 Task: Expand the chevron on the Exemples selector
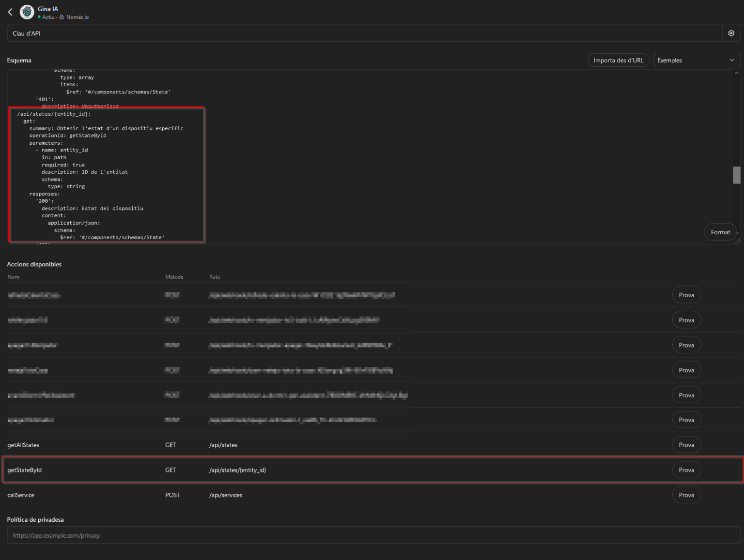click(x=731, y=60)
